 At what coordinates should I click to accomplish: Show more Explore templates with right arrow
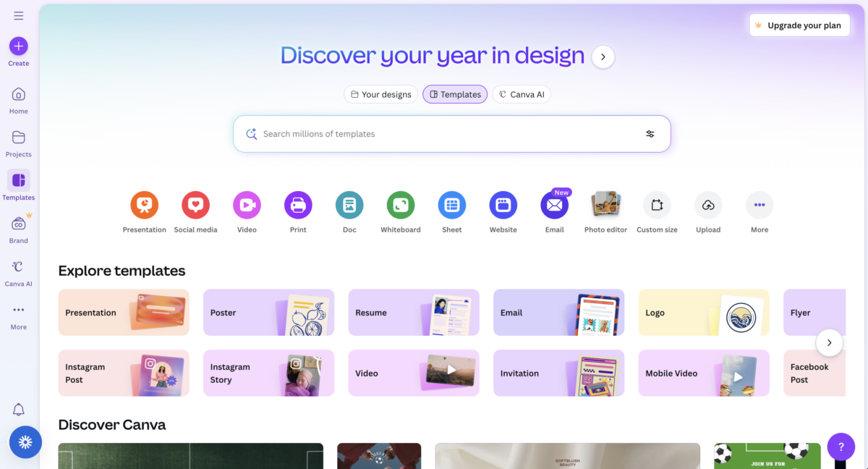click(829, 342)
